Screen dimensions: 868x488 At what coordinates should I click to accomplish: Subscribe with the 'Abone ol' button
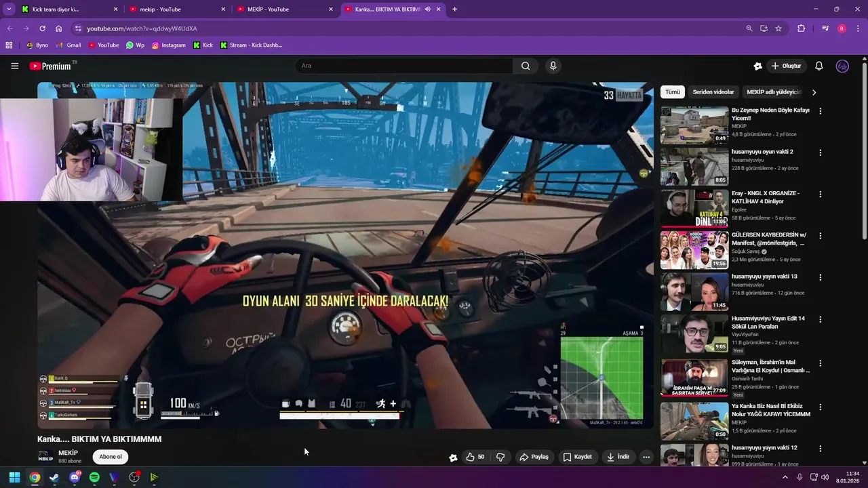[111, 457]
